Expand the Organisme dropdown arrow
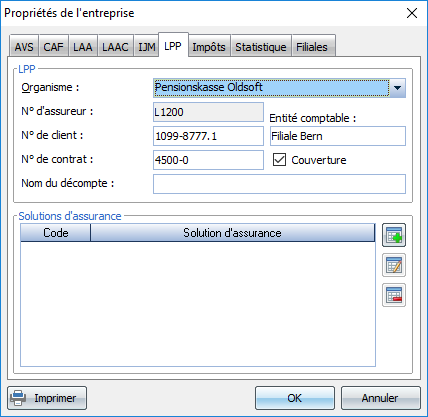Image resolution: width=428 pixels, height=417 pixels. [397, 88]
